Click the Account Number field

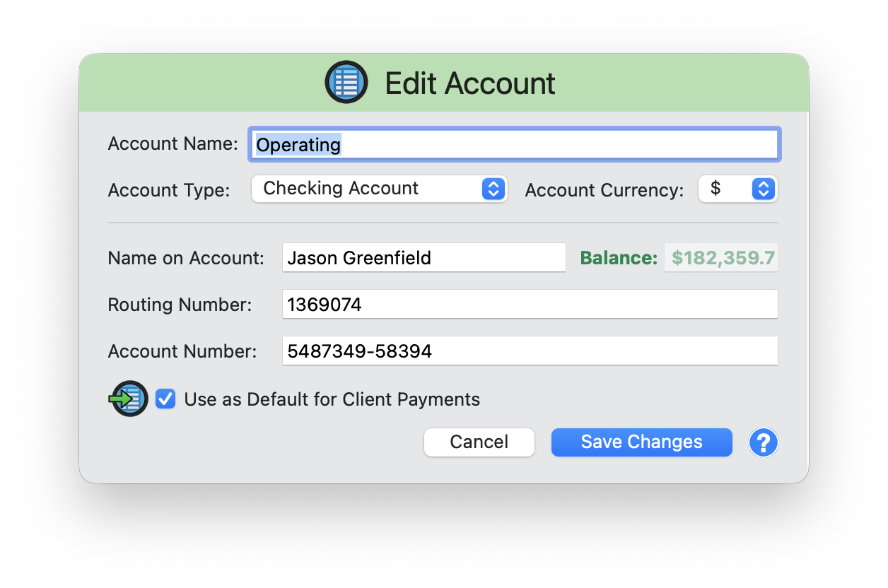click(530, 351)
